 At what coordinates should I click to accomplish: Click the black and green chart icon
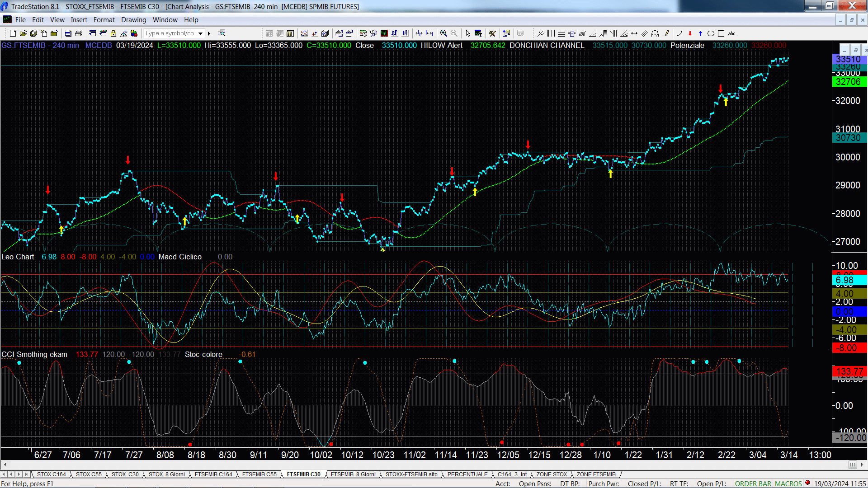click(384, 33)
